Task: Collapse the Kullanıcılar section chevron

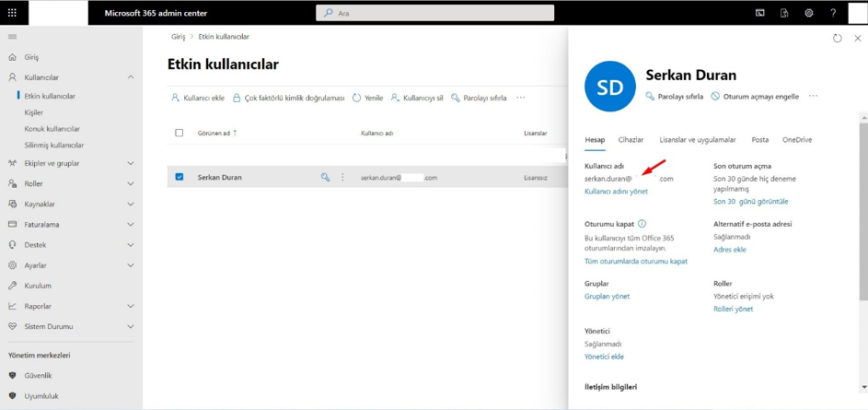Action: pos(131,77)
